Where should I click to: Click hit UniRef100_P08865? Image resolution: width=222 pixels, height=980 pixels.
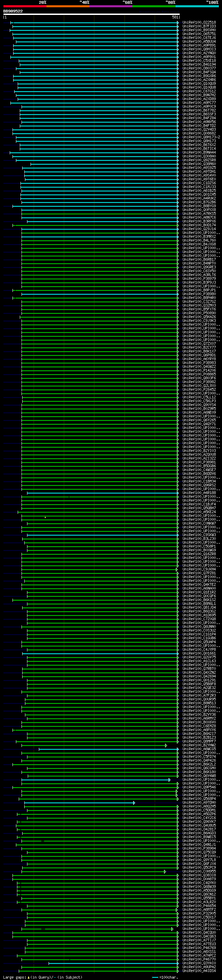pos(199,374)
